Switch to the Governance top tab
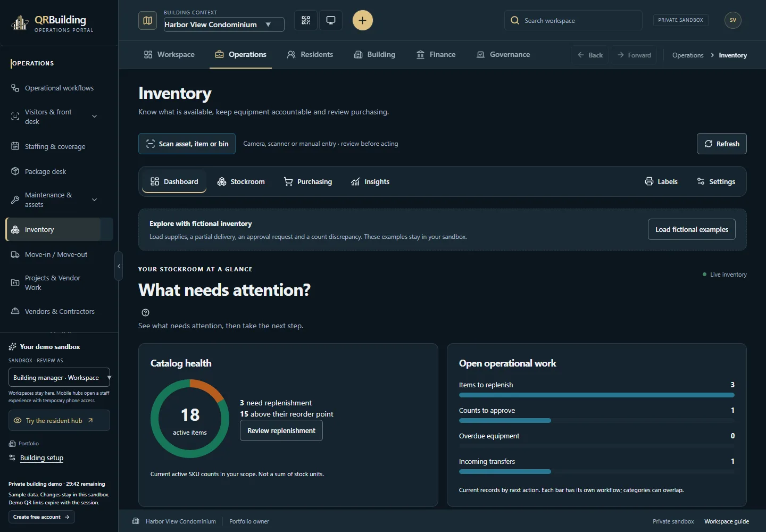The width and height of the screenshot is (766, 532). coord(503,54)
